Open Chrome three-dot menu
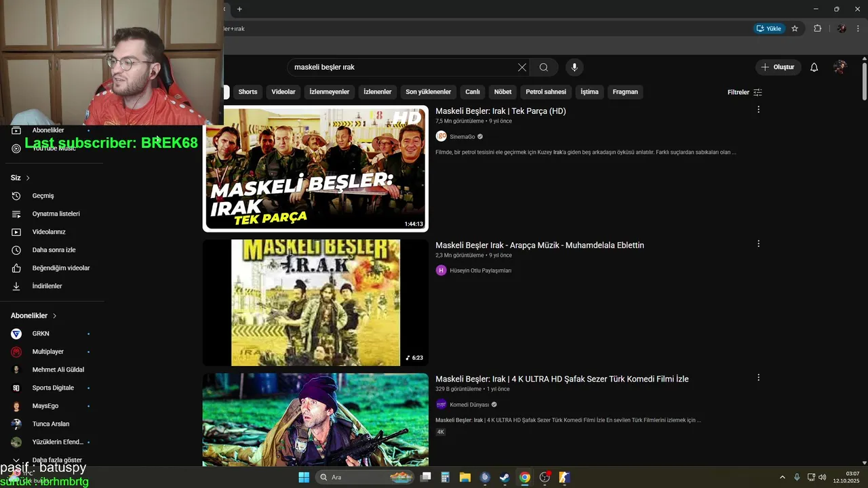The height and width of the screenshot is (488, 868). [858, 28]
